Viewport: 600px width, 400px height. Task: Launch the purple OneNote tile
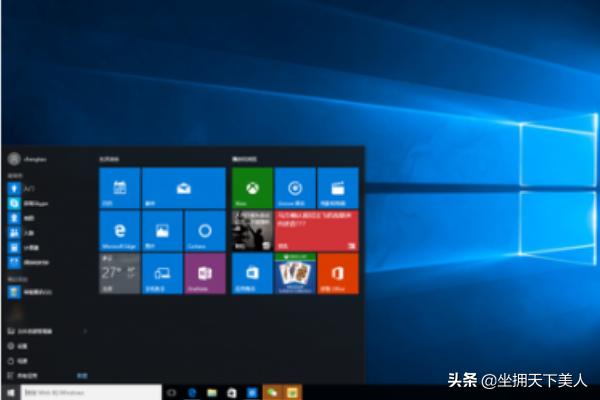point(205,274)
